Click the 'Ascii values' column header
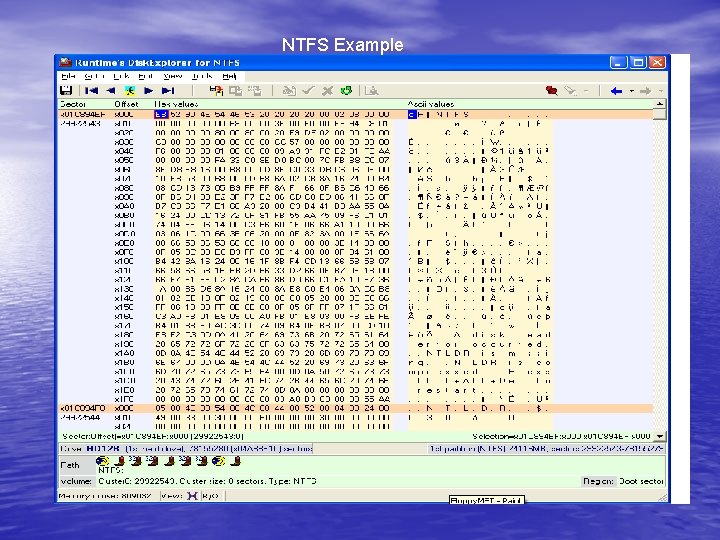 pos(431,104)
